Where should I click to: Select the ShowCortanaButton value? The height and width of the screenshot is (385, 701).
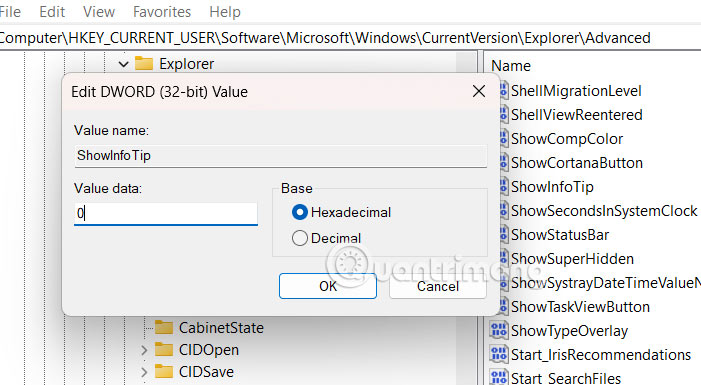coord(577,163)
